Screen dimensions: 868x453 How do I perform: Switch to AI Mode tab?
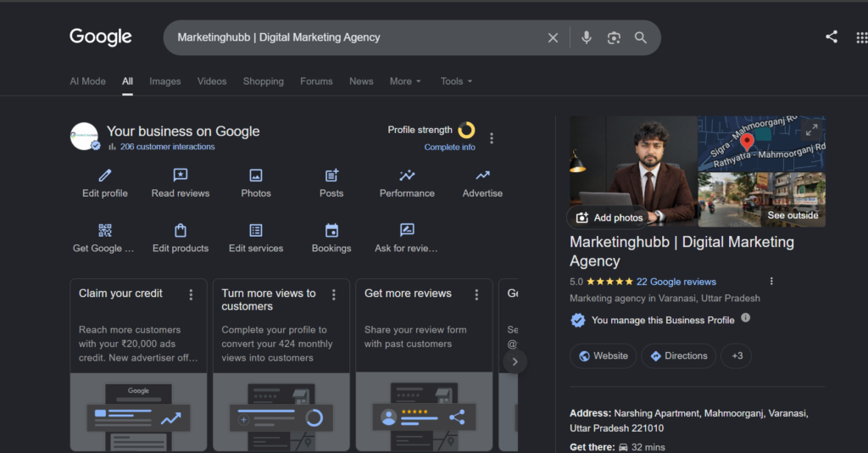(87, 81)
